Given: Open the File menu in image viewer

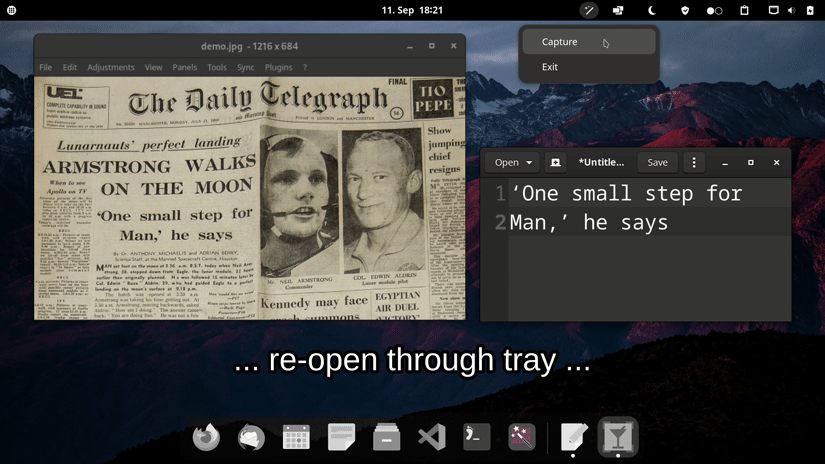Looking at the screenshot, I should point(46,67).
